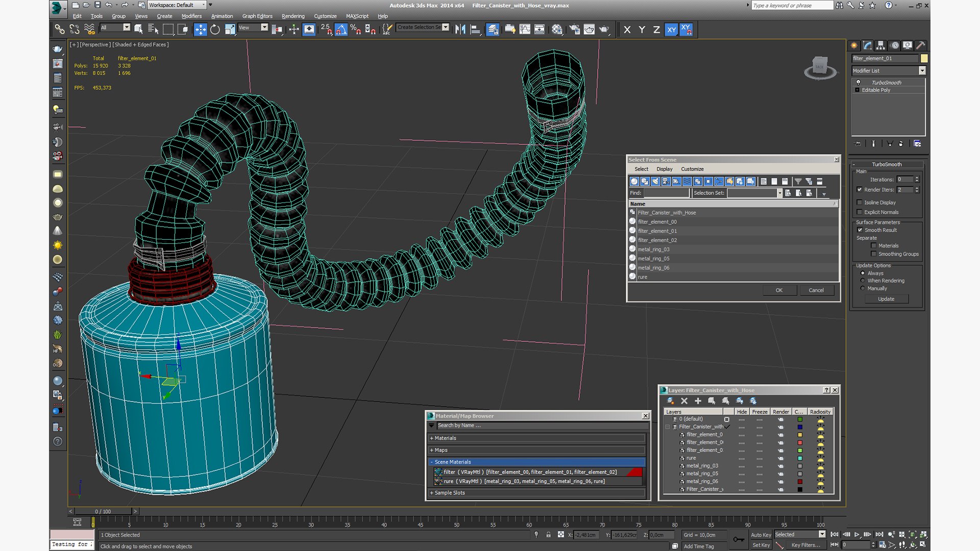Enable the Isoline Display checkbox

point(860,203)
